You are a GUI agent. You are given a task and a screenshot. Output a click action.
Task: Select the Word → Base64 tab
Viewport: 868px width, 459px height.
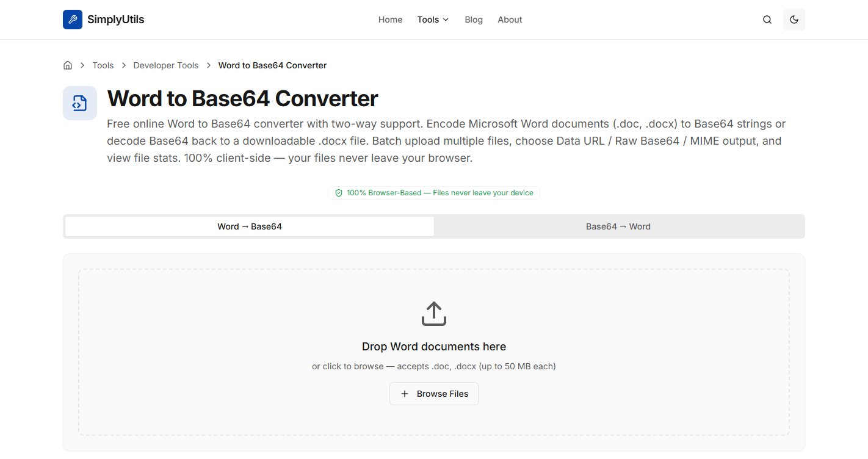click(x=250, y=226)
